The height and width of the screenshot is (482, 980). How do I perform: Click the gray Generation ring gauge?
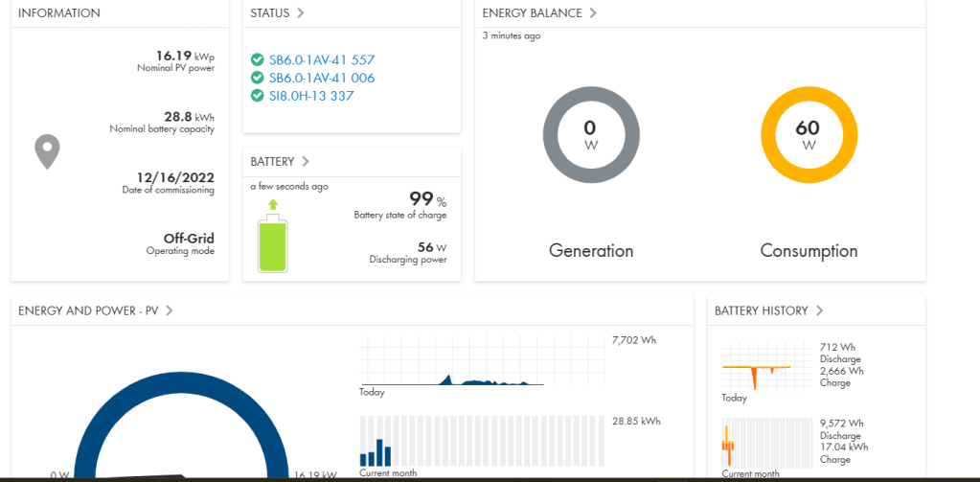tap(590, 134)
